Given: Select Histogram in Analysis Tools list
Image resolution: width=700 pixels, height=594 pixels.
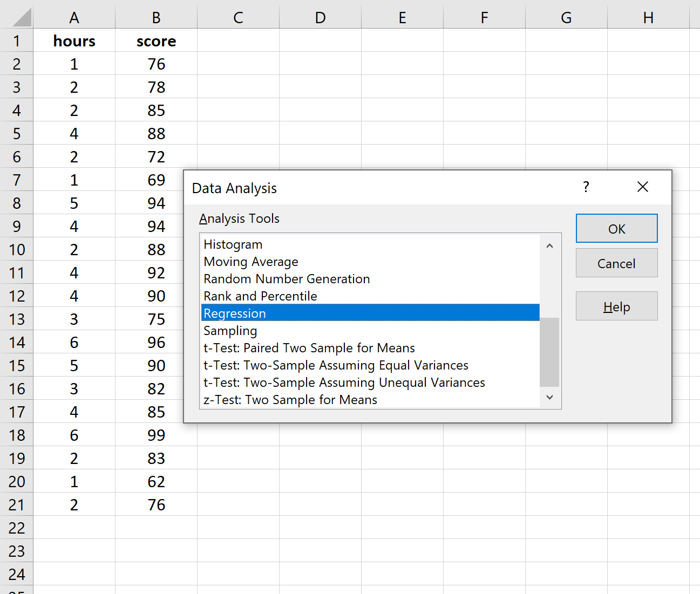Looking at the screenshot, I should coord(370,244).
